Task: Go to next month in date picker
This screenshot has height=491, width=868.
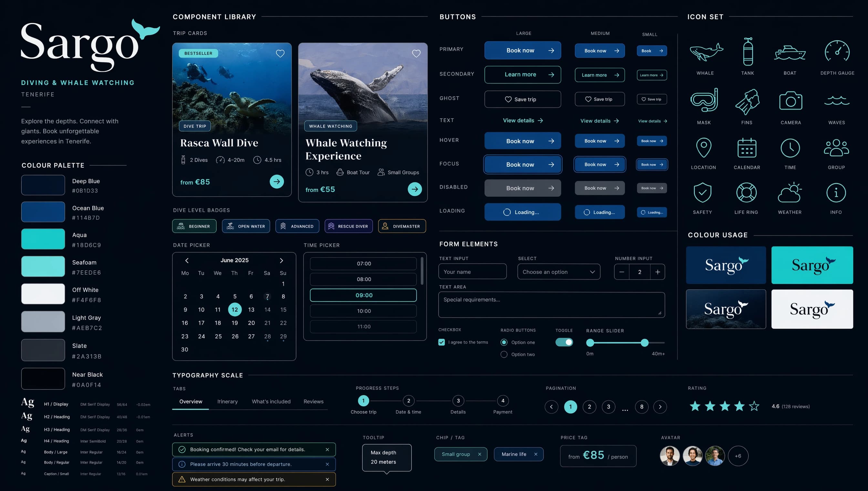Action: tap(281, 260)
